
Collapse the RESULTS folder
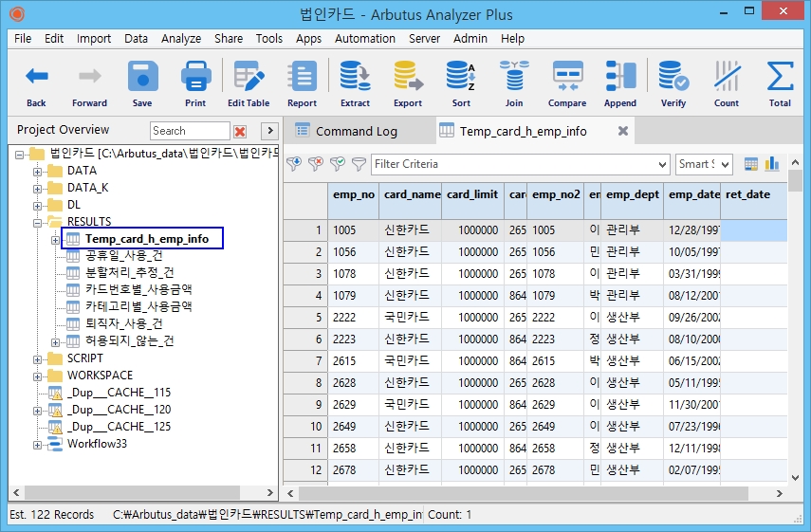click(38, 222)
